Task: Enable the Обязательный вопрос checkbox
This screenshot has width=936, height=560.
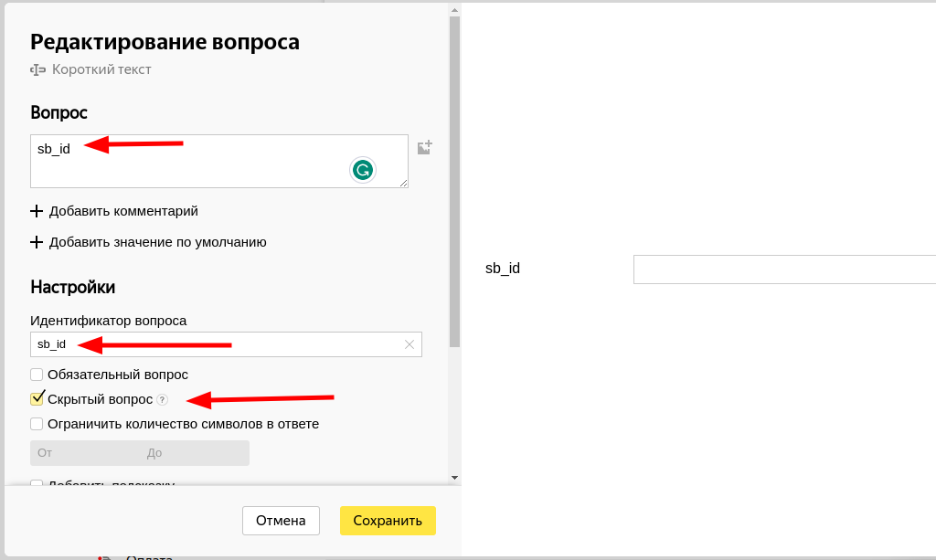Action: point(37,375)
